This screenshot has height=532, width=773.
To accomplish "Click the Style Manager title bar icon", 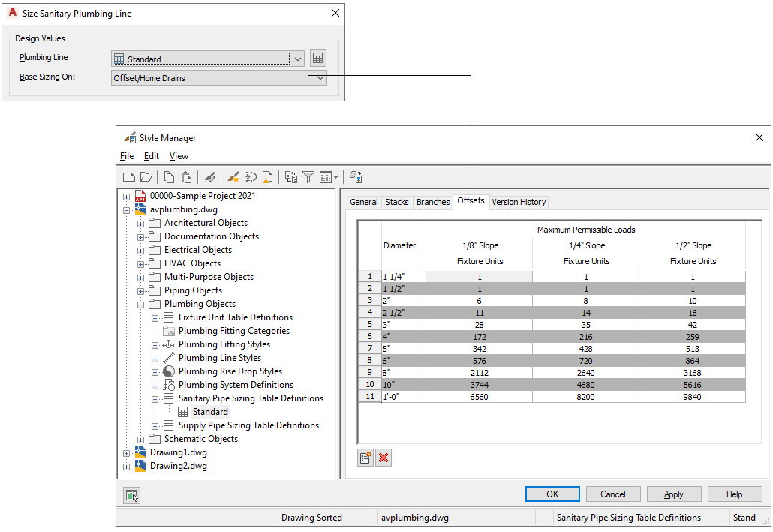I will pos(130,137).
